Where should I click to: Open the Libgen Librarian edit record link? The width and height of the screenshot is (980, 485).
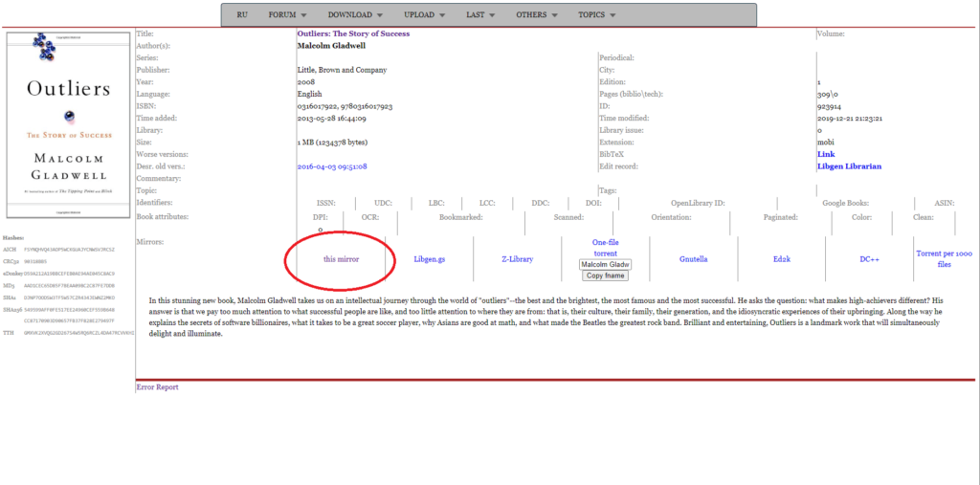[850, 166]
